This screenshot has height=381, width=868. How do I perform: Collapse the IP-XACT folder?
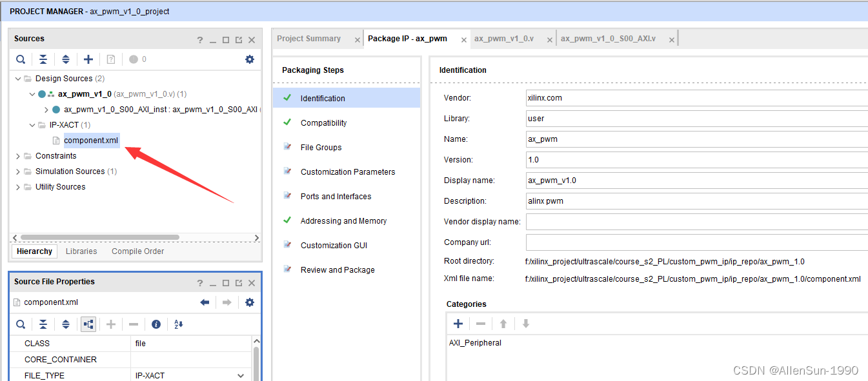coord(32,125)
